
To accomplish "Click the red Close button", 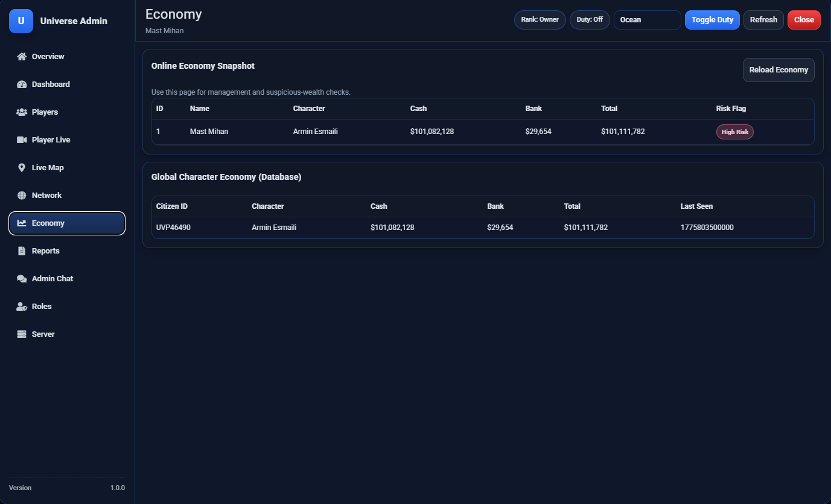I will tap(804, 20).
